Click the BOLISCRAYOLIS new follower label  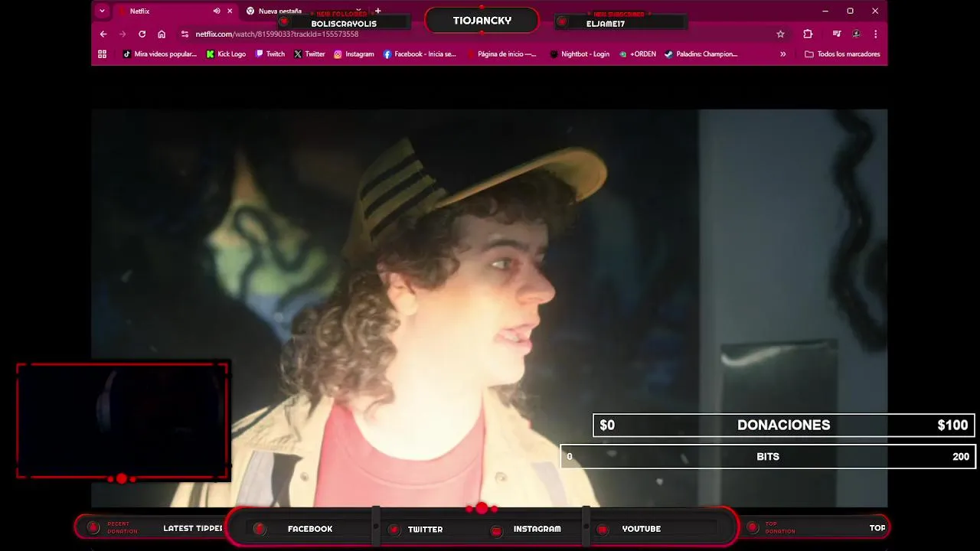point(344,24)
